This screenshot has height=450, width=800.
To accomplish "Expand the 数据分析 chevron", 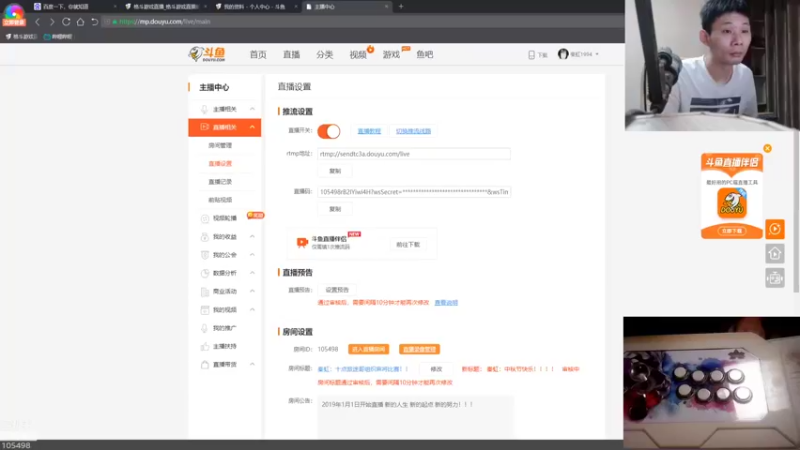I will click(x=252, y=273).
